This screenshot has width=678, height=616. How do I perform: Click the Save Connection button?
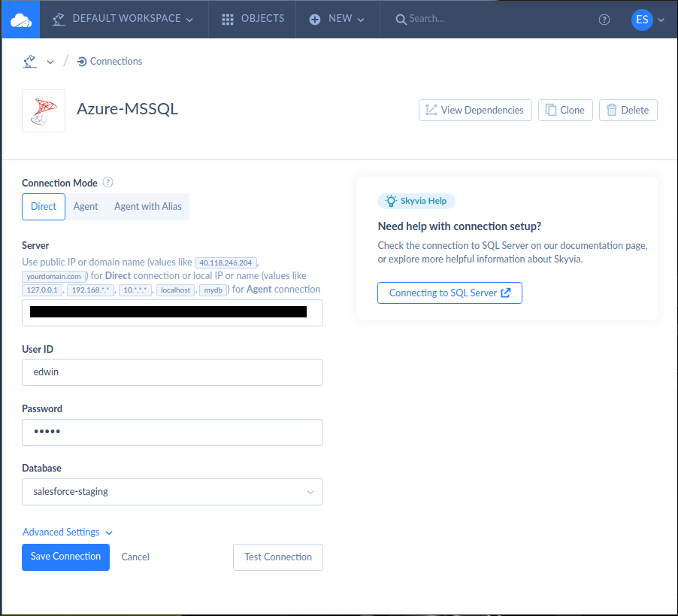(x=65, y=557)
